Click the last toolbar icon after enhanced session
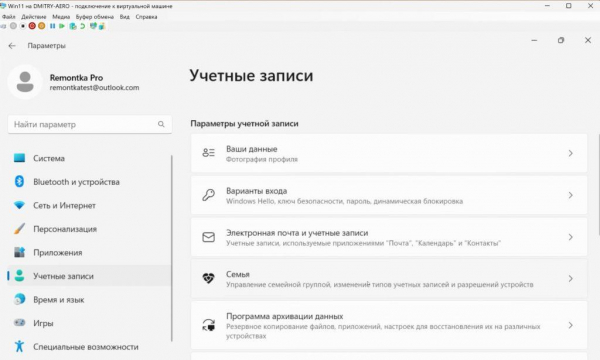 pyautogui.click(x=102, y=26)
